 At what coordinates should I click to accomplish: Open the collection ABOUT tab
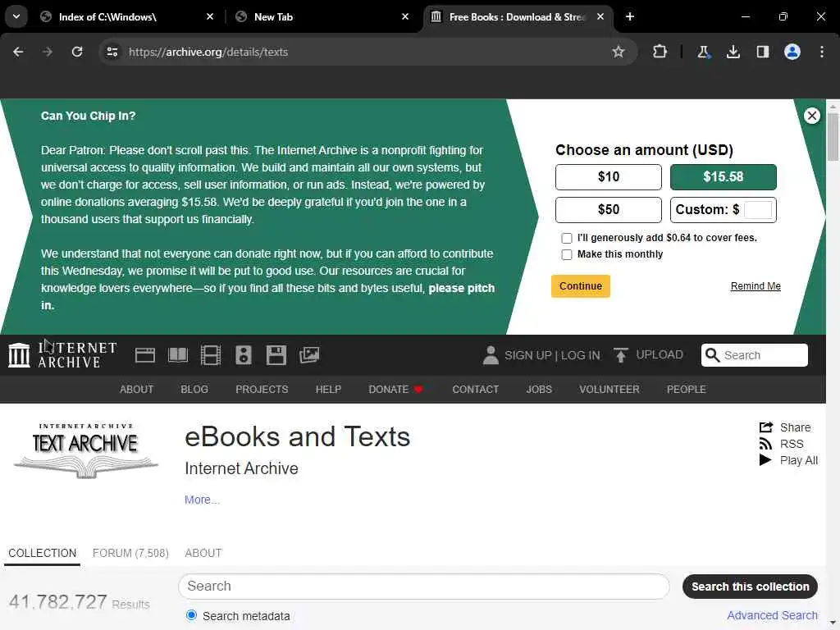point(203,553)
